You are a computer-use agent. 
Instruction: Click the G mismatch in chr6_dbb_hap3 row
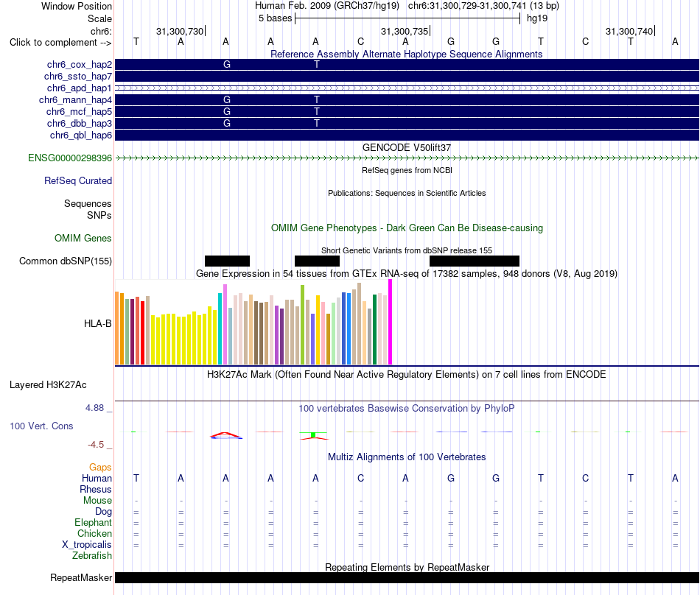tap(227, 123)
